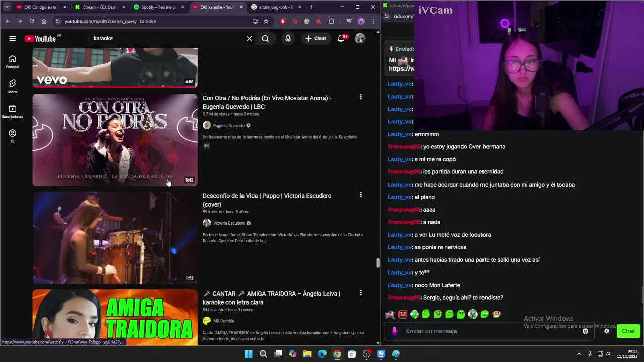Image resolution: width=644 pixels, height=362 pixels.
Task: Go to YouTube home via the logo
Action: point(40,39)
